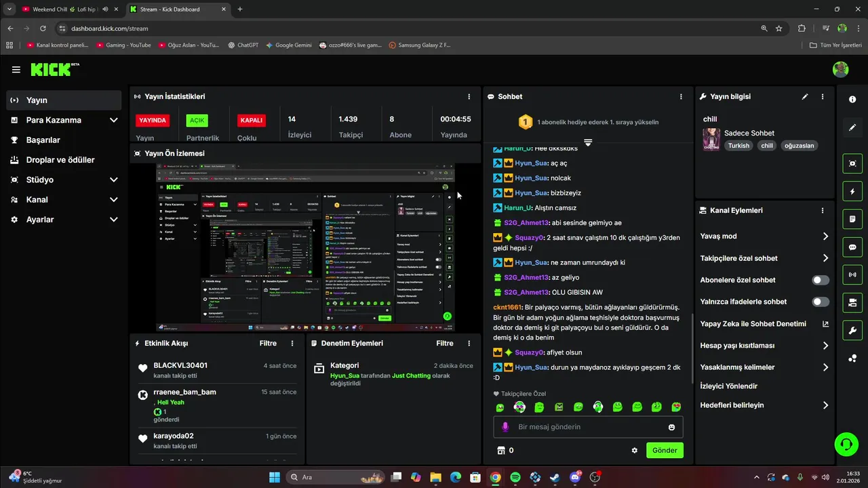Edit stream info with the Yayın bilgisi pencil
The image size is (868, 488).
[x=805, y=97]
